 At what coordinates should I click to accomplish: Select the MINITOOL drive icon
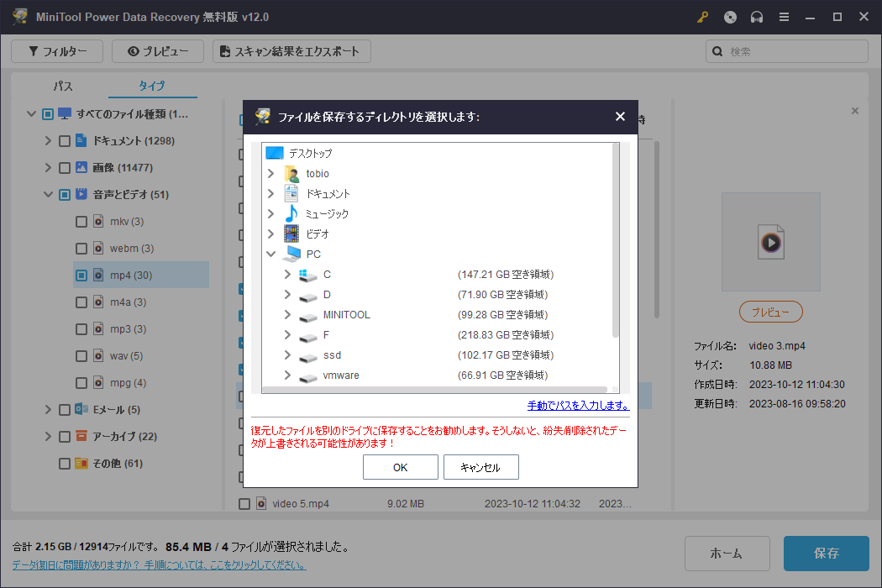click(x=309, y=315)
